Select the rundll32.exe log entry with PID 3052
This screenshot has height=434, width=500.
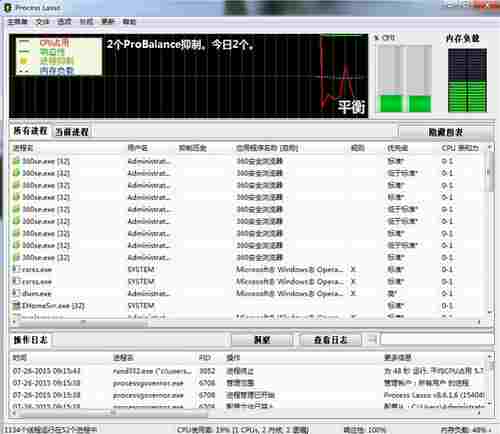tap(249, 371)
